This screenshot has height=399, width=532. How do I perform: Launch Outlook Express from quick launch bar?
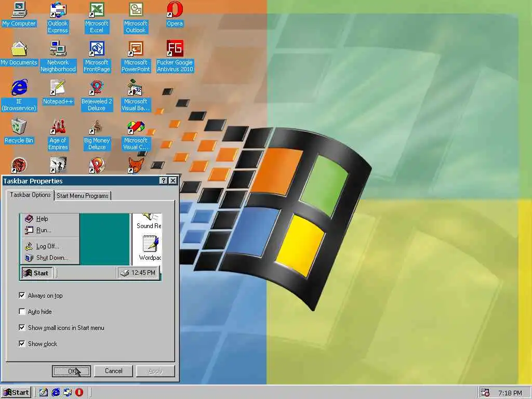coord(67,393)
